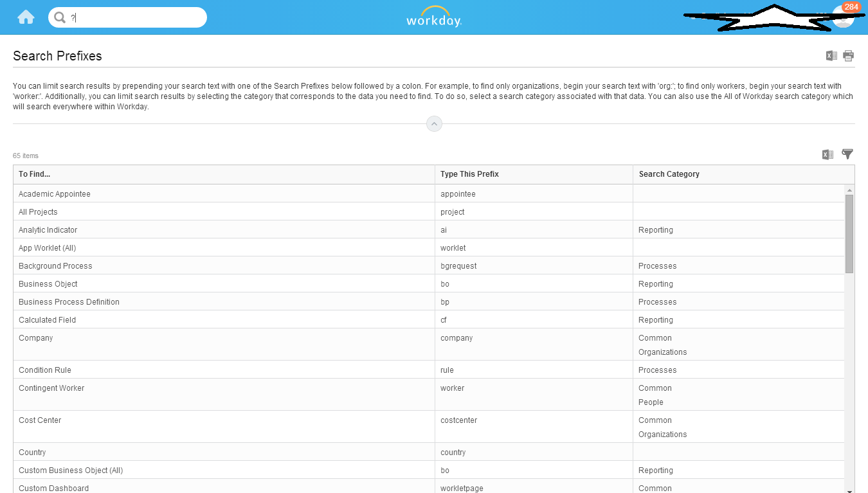868x493 pixels.
Task: Export the page to Excel
Action: point(831,55)
